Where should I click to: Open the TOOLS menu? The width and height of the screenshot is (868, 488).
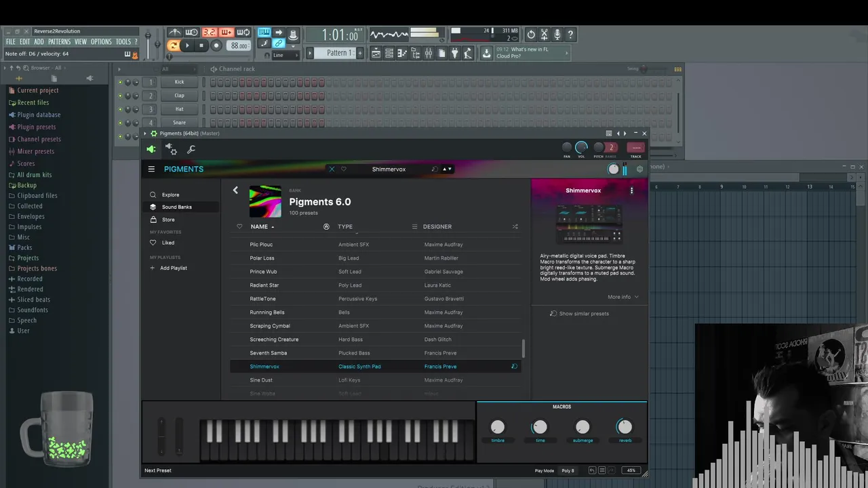[123, 42]
